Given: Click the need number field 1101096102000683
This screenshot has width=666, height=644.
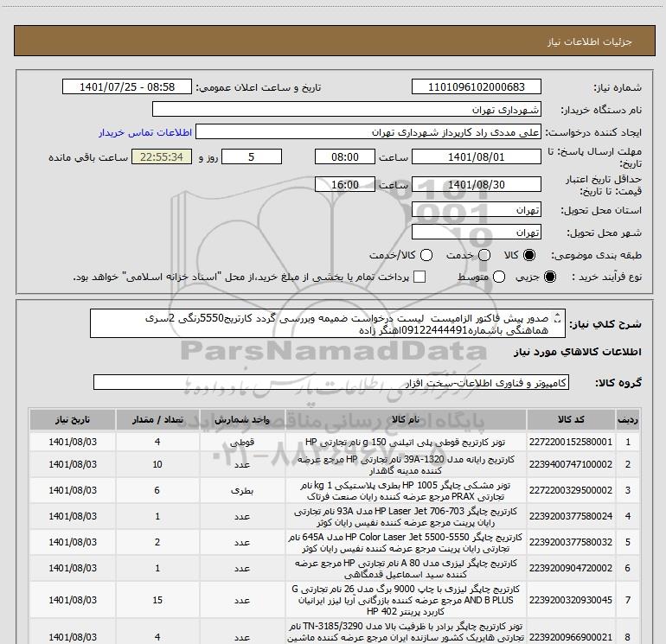Looking at the screenshot, I should [476, 86].
